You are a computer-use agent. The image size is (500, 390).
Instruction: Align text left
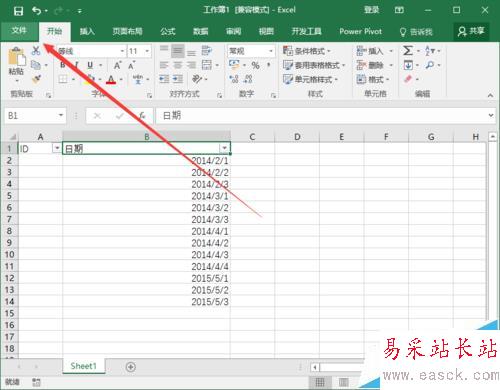click(x=164, y=65)
